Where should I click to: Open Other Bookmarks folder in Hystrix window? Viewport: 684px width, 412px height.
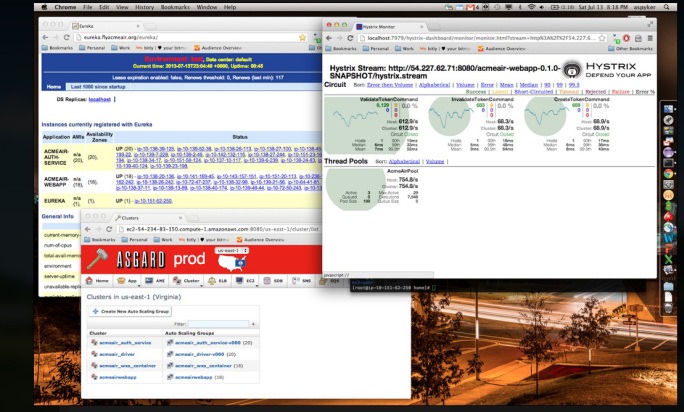(631, 48)
